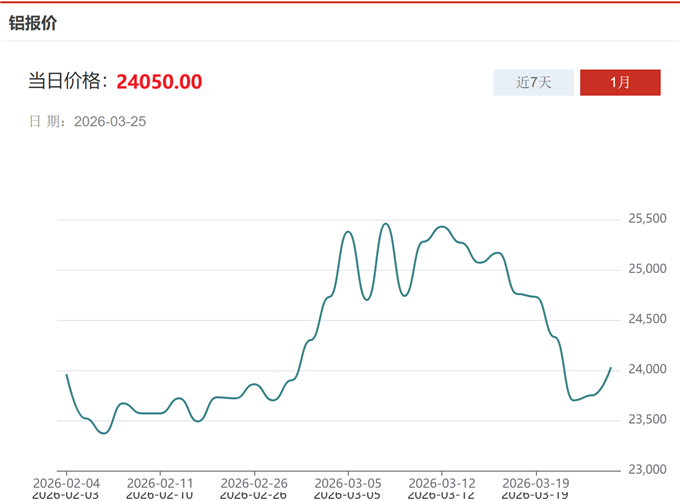The height and width of the screenshot is (501, 680).
Task: Click the 铝报价 panel title
Action: pos(33,22)
